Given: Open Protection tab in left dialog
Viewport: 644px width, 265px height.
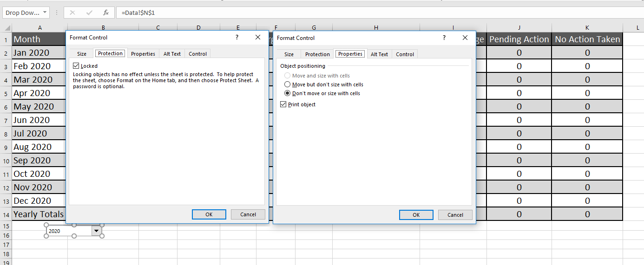Looking at the screenshot, I should [x=110, y=53].
